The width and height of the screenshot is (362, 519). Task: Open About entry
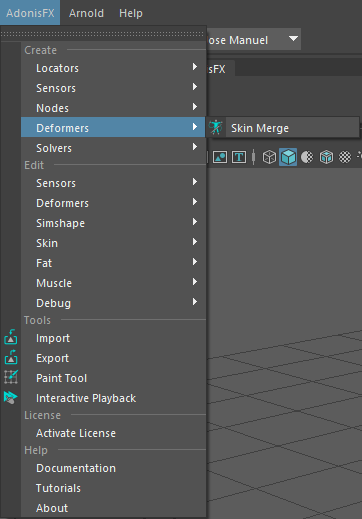tap(113, 508)
